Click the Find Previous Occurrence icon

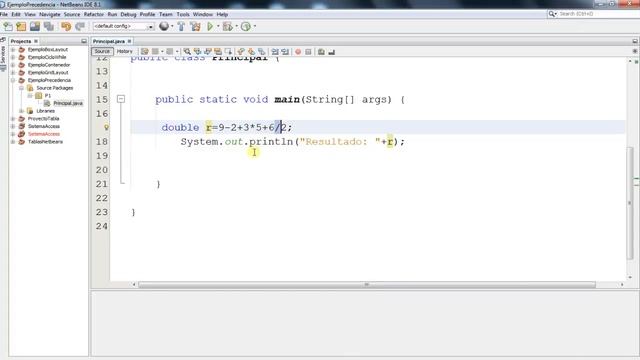coord(198,52)
